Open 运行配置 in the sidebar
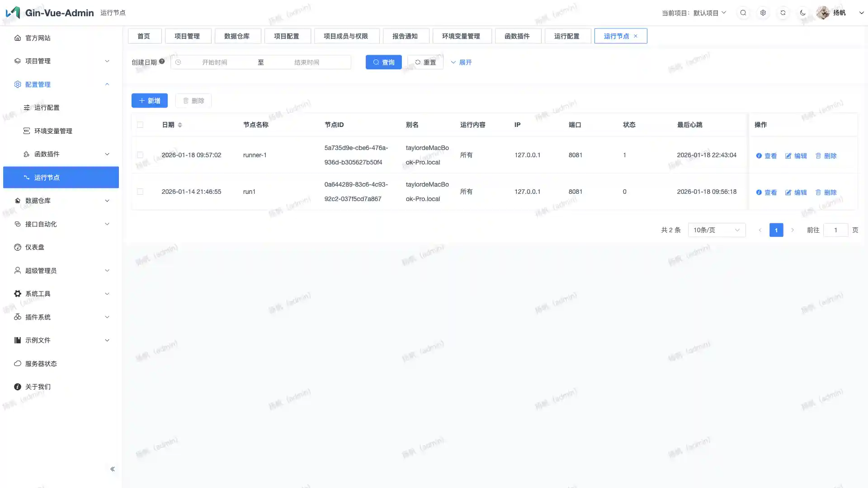Viewport: 868px width, 488px height. point(47,108)
